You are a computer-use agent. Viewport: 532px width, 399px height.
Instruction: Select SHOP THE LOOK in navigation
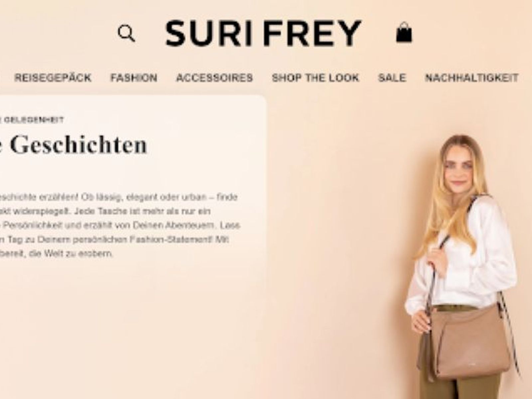(316, 78)
